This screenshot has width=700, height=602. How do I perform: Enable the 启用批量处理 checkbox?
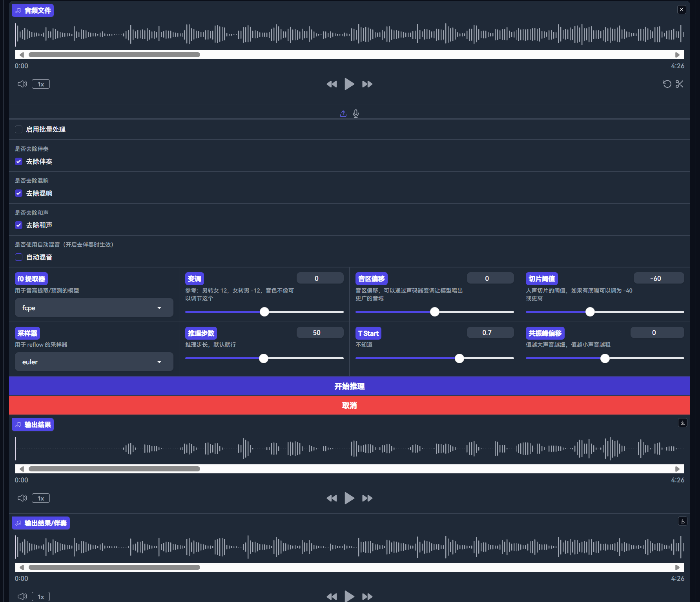18,129
